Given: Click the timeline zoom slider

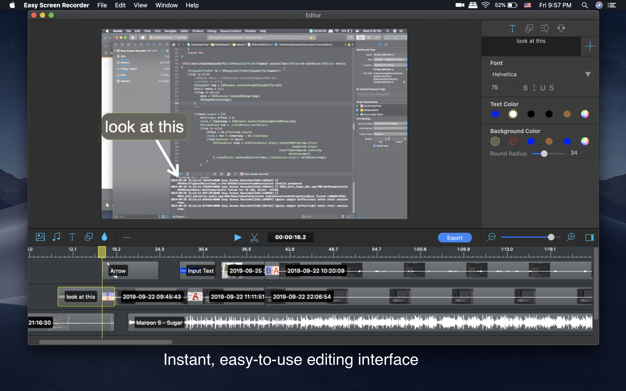Looking at the screenshot, I should pos(531,237).
